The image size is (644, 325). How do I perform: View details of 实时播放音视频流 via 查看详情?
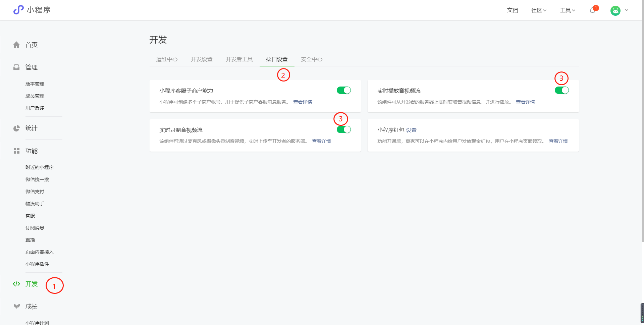pyautogui.click(x=525, y=102)
